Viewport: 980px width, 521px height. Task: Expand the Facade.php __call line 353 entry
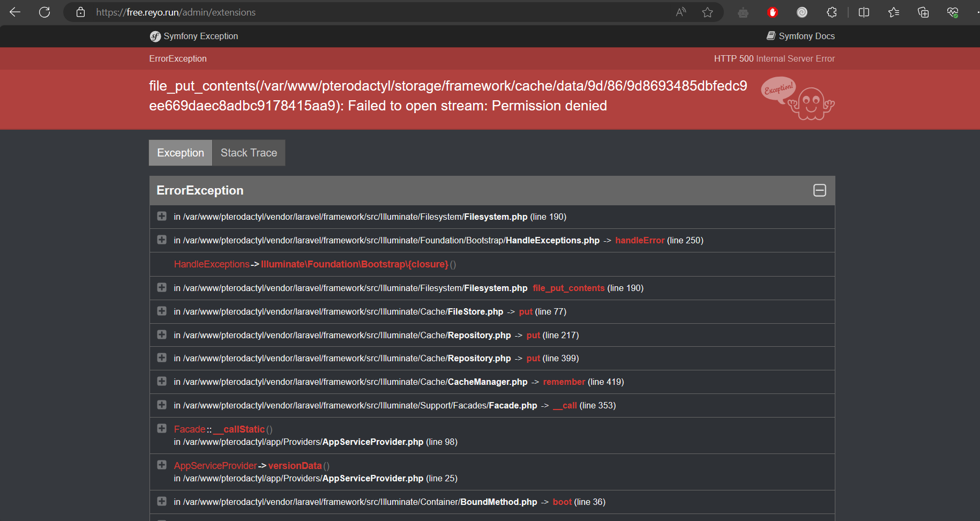pos(161,405)
